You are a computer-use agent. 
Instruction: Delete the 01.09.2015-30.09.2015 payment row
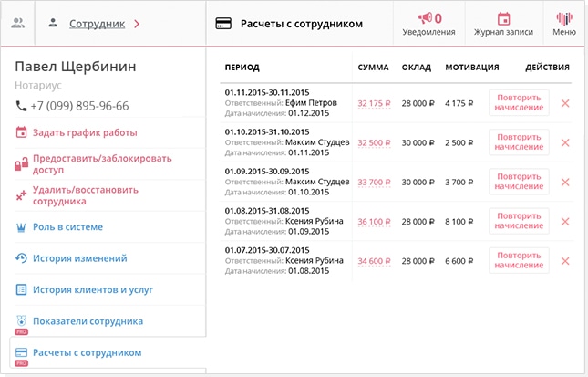(x=565, y=182)
